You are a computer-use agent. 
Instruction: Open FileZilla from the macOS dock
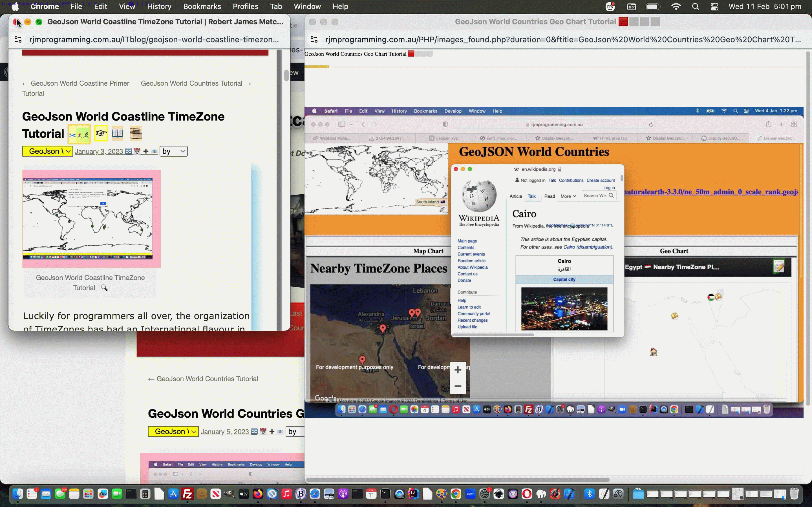click(x=187, y=494)
